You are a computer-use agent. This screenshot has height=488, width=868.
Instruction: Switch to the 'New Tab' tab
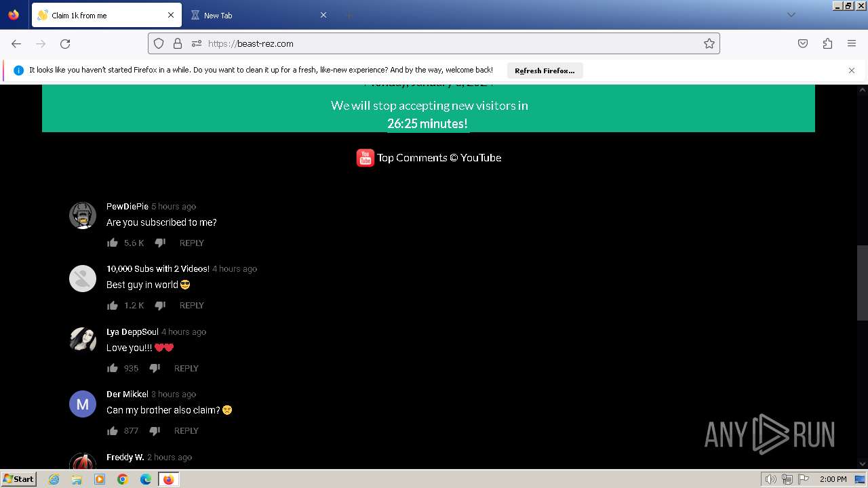point(258,15)
